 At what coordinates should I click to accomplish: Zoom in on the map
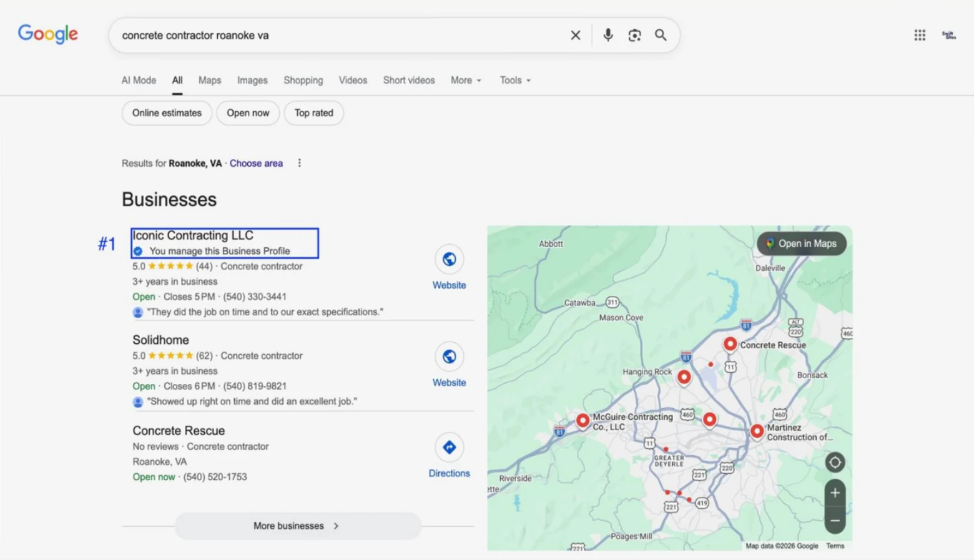pyautogui.click(x=835, y=493)
